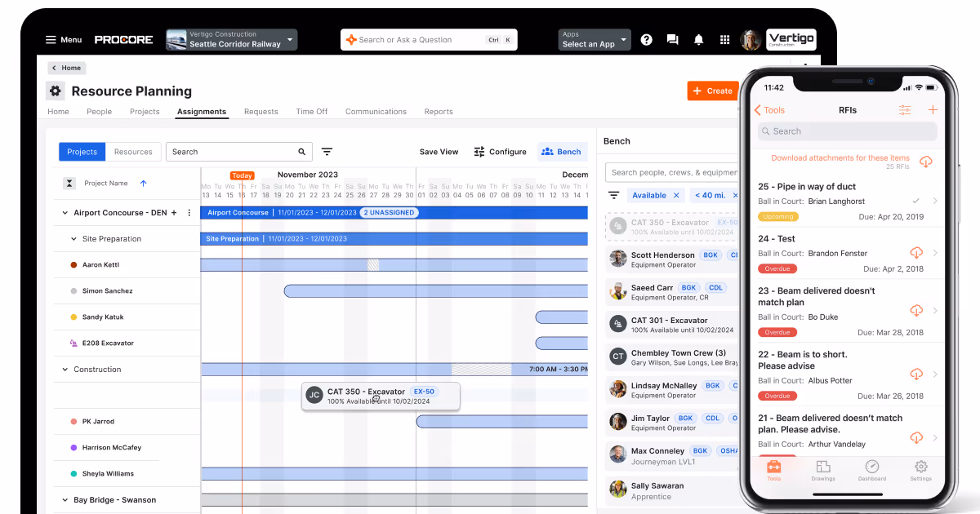Viewport: 980px width, 514px height.
Task: Download RFI 22 cloud icon for Albus Potter
Action: point(916,374)
